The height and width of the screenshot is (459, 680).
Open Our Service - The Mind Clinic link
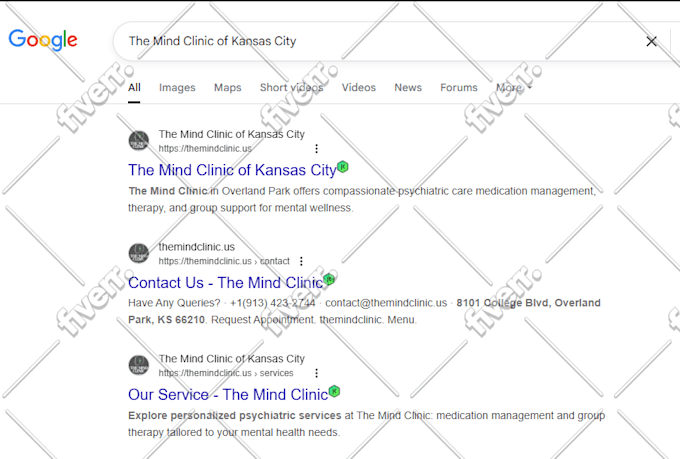[228, 395]
